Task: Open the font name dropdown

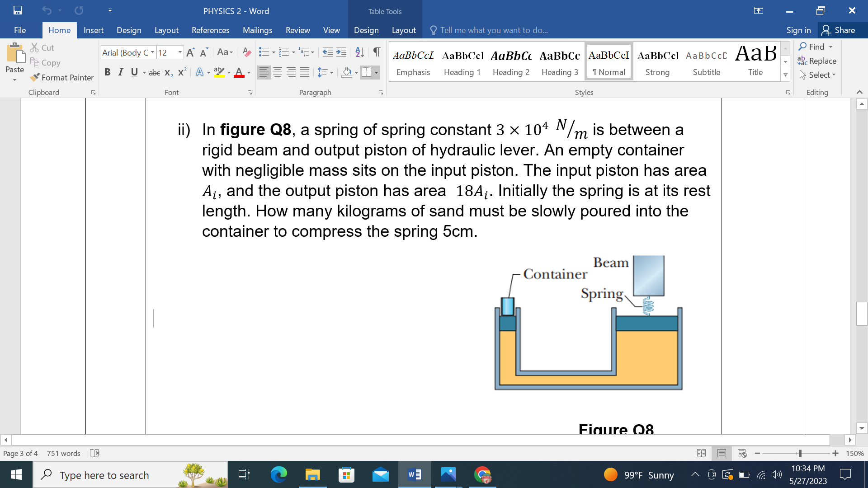Action: [152, 52]
